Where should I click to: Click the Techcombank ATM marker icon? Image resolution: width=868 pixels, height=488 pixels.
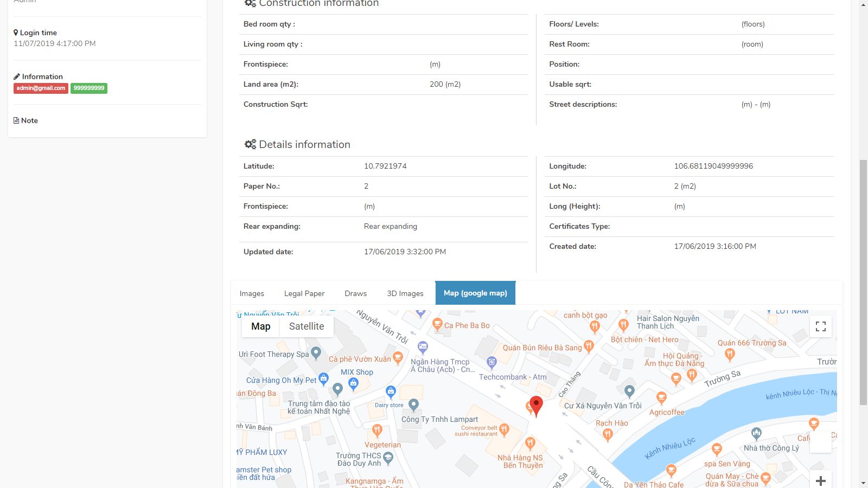click(x=492, y=362)
